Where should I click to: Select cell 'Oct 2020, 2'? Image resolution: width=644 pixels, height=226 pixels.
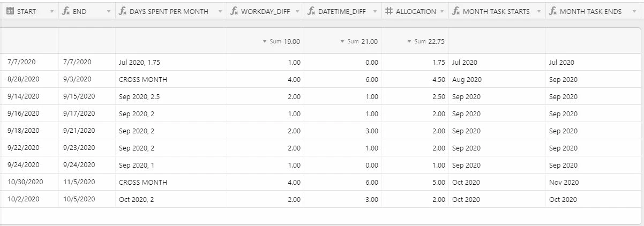point(171,199)
